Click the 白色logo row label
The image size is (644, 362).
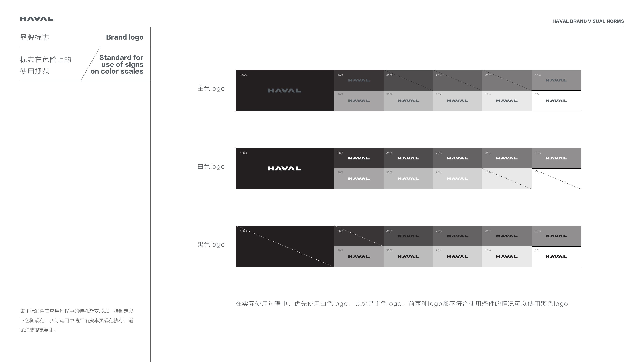click(211, 166)
